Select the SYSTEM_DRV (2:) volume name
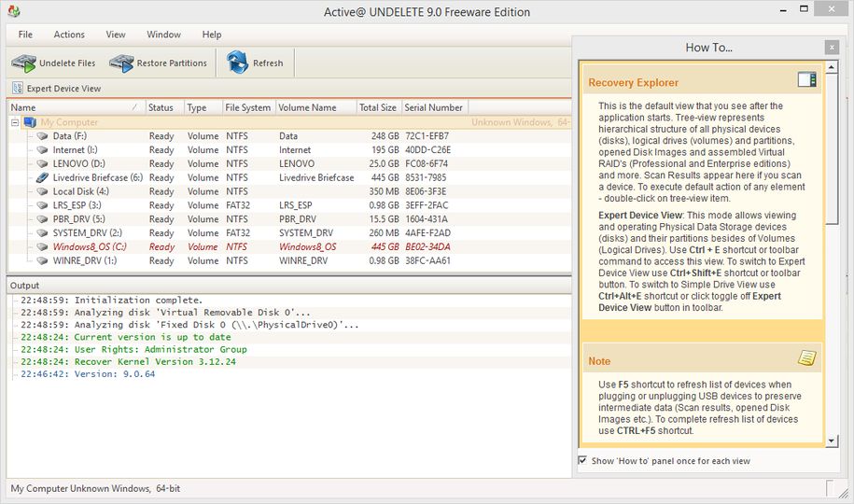The height and width of the screenshot is (504, 854). (87, 233)
